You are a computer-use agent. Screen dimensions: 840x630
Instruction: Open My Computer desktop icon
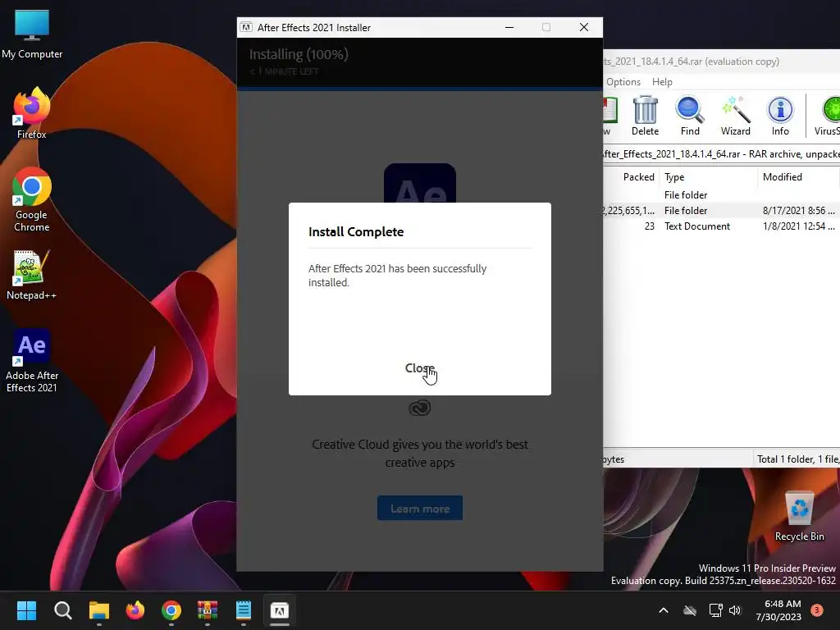point(32,34)
